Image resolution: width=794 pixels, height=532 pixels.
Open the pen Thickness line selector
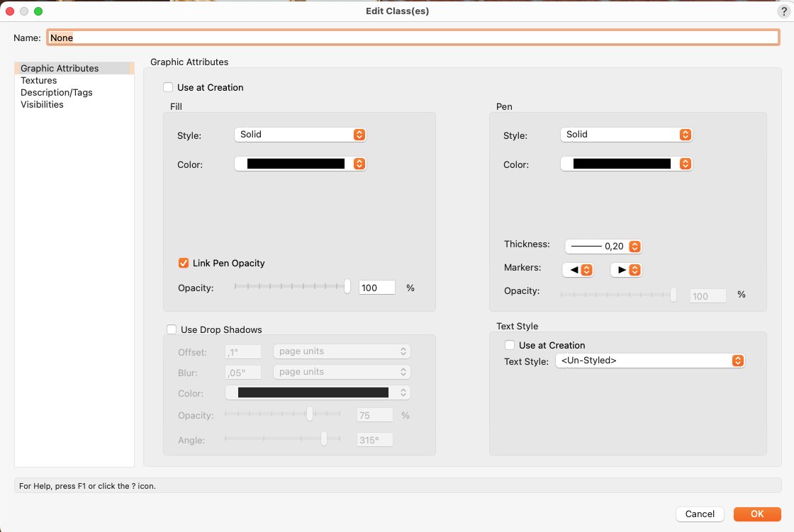point(603,247)
